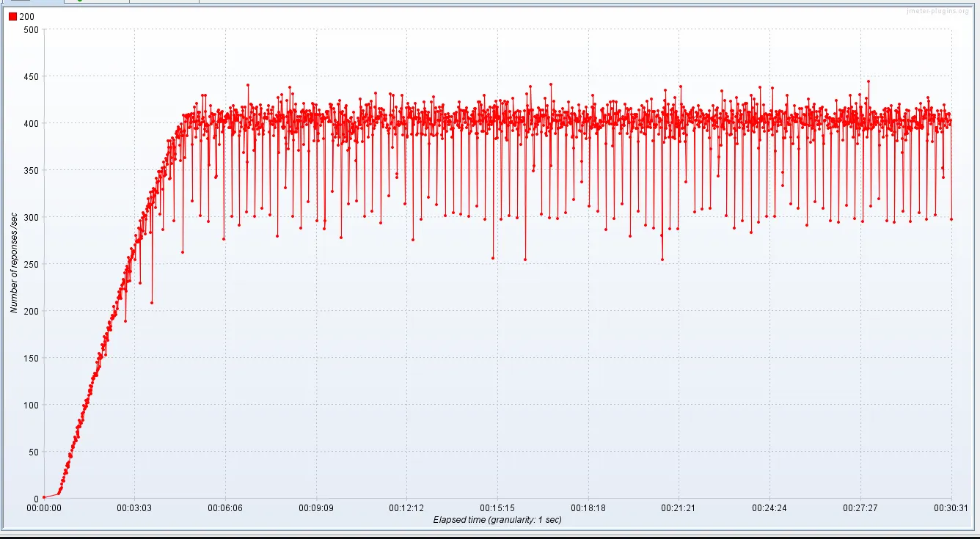
Task: Click the x-axis time label "00:06:06"
Action: (x=225, y=508)
